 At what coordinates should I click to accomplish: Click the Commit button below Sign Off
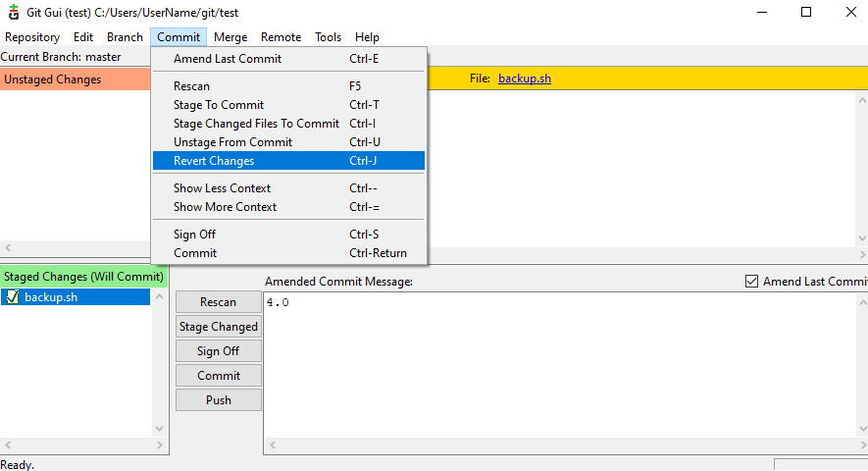point(218,375)
